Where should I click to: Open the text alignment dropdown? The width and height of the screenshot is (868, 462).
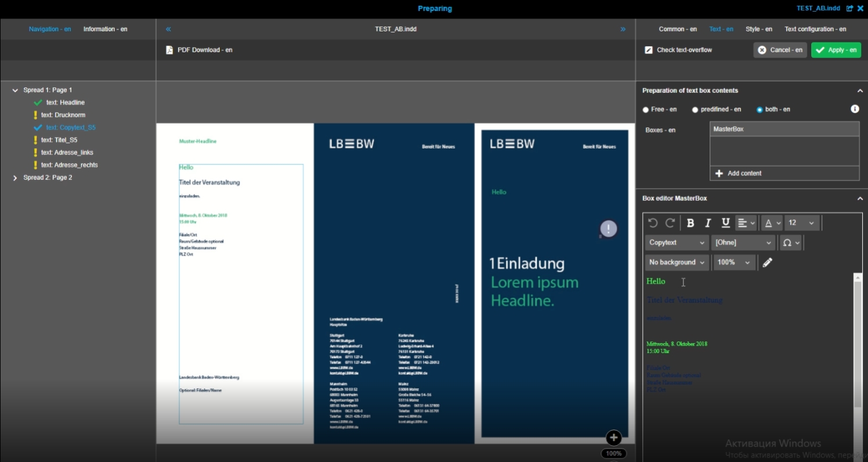click(x=746, y=223)
